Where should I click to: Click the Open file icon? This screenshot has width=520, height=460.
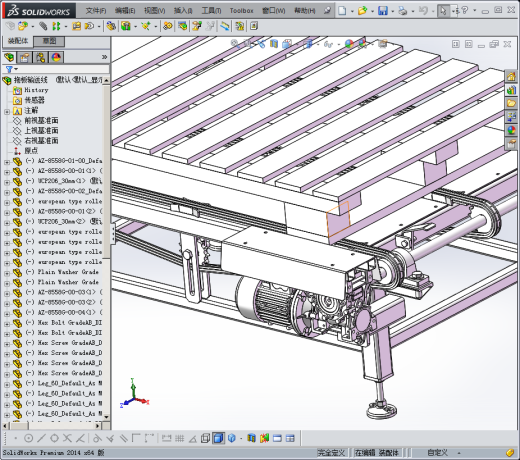(x=362, y=11)
